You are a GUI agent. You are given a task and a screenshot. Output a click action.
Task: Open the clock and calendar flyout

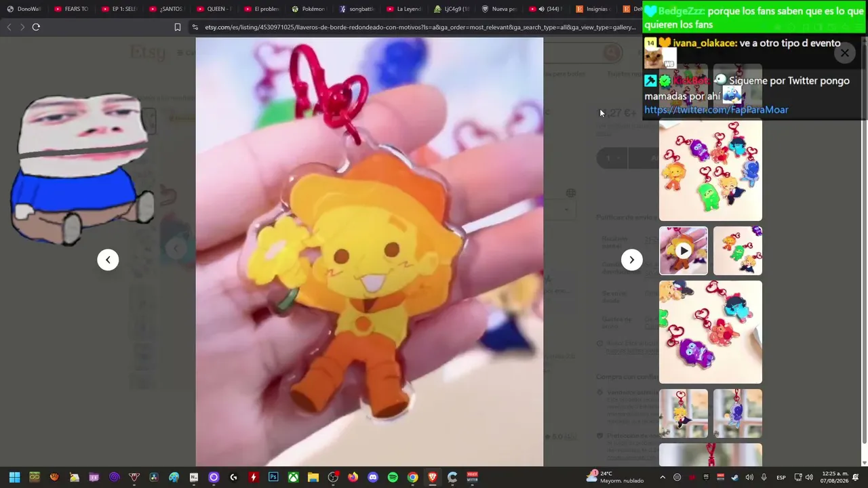click(835, 477)
